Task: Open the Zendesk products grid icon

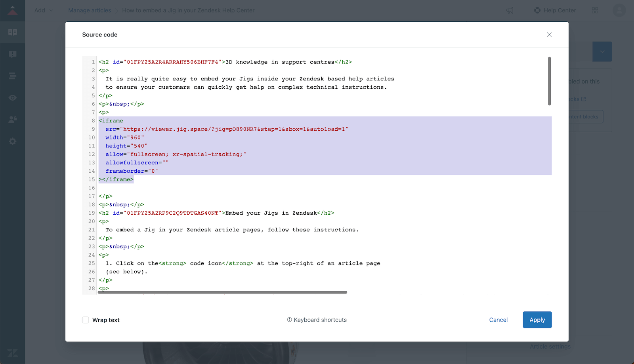Action: (x=595, y=10)
